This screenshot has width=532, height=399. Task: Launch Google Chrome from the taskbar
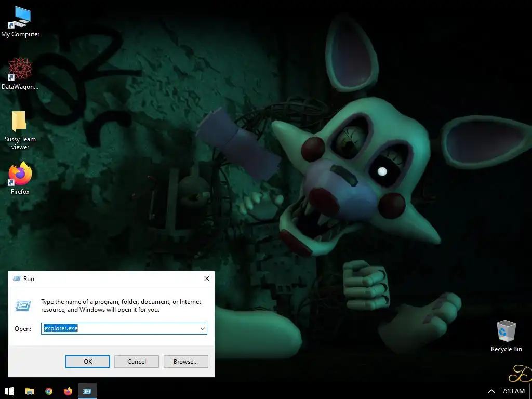49,391
